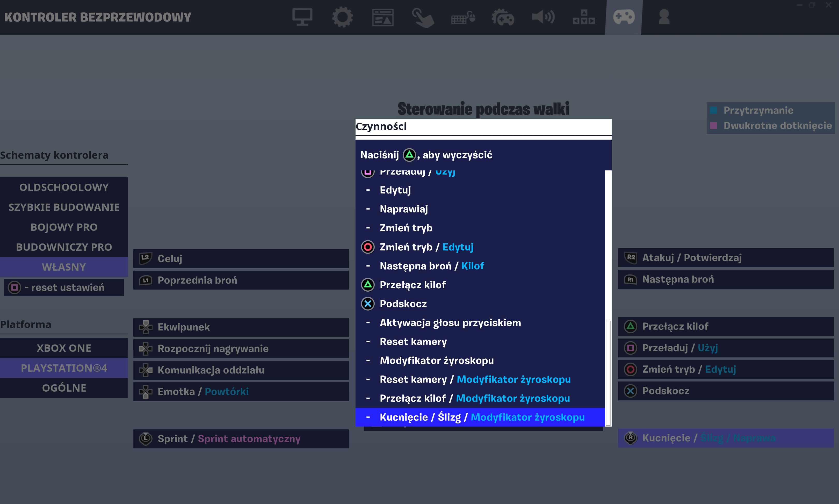
Task: Click the cross icon beside Podskocz in list
Action: click(x=368, y=304)
